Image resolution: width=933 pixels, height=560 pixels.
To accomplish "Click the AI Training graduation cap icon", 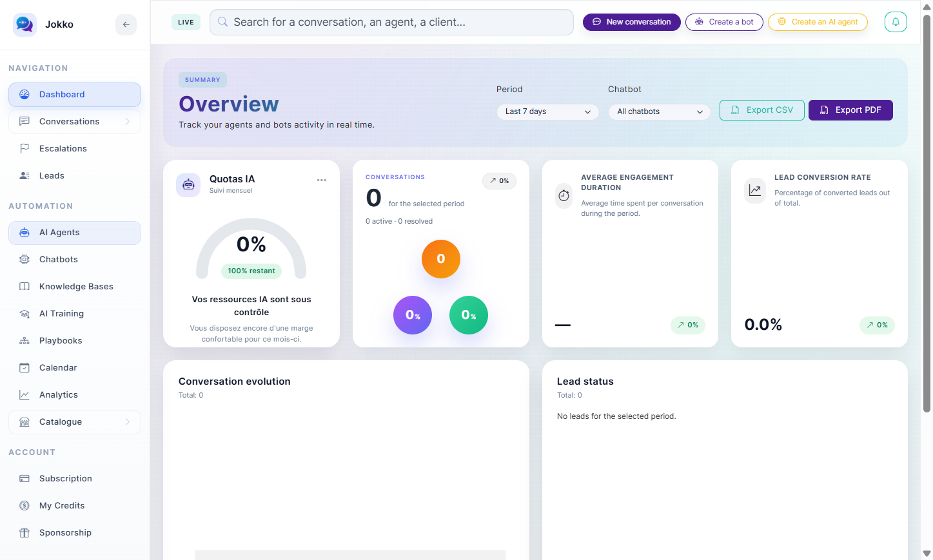I will click(x=25, y=313).
